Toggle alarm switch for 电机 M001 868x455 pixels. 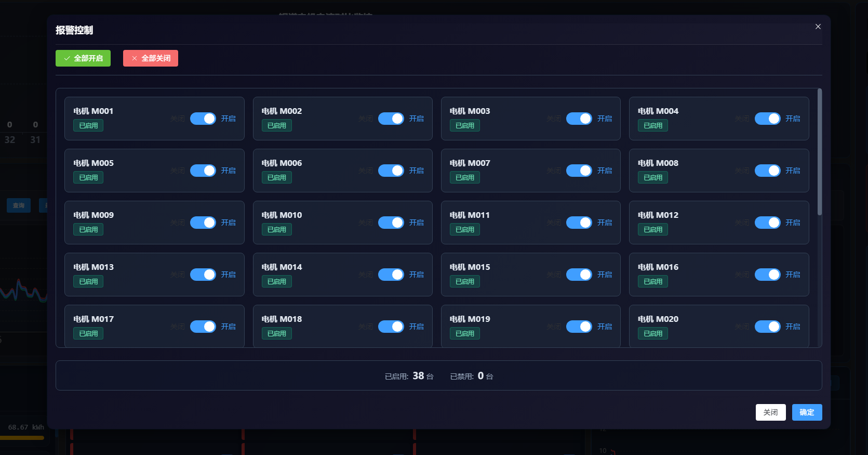pyautogui.click(x=203, y=119)
